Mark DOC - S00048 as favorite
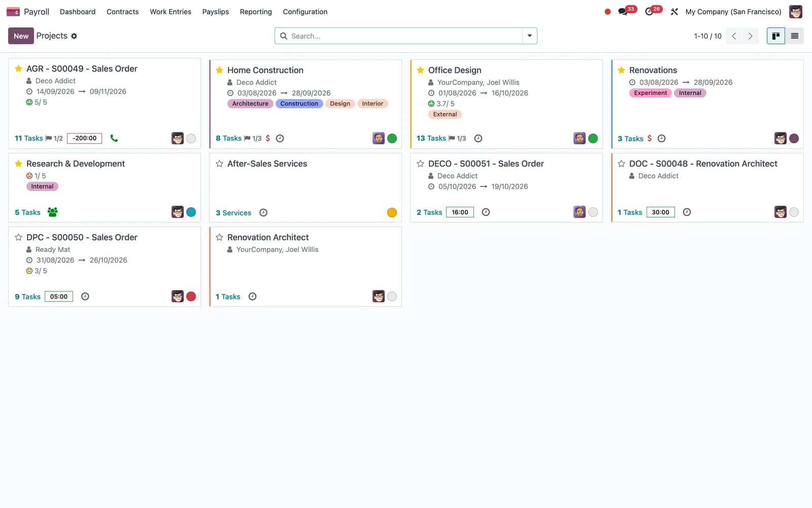 tap(621, 164)
